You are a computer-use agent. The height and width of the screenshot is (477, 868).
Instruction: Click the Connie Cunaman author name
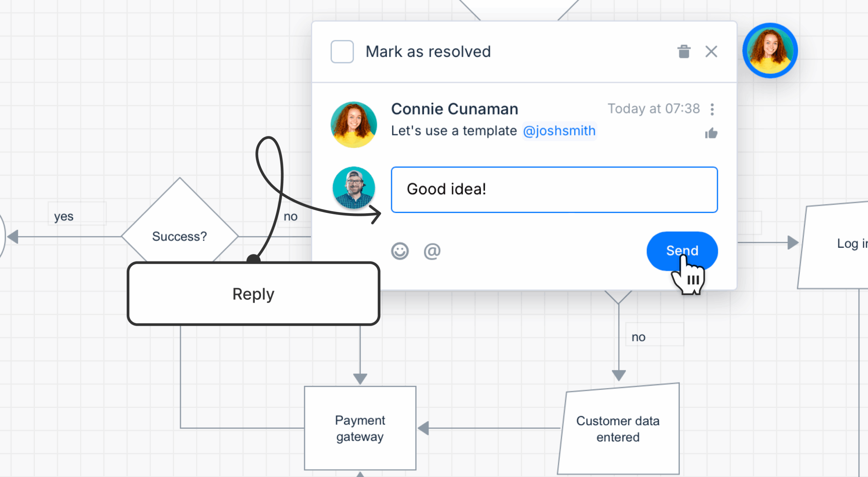(x=455, y=109)
